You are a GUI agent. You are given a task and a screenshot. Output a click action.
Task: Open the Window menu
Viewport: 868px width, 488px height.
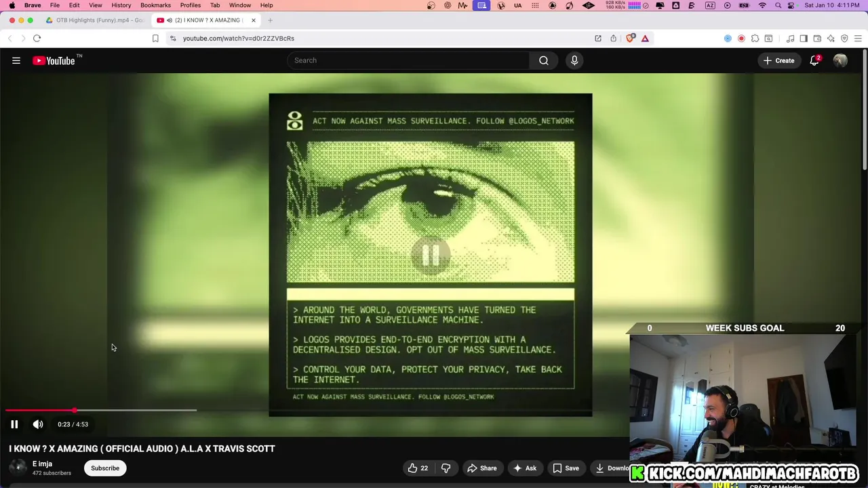pyautogui.click(x=240, y=5)
